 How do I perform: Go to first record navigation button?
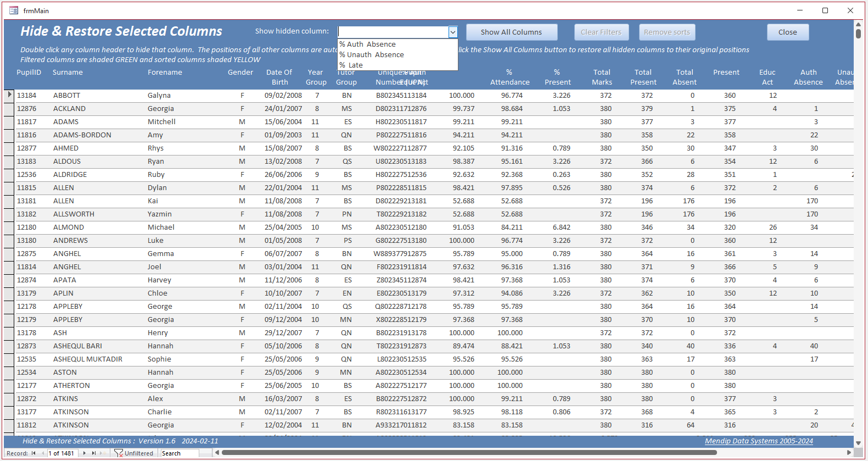(x=33, y=453)
